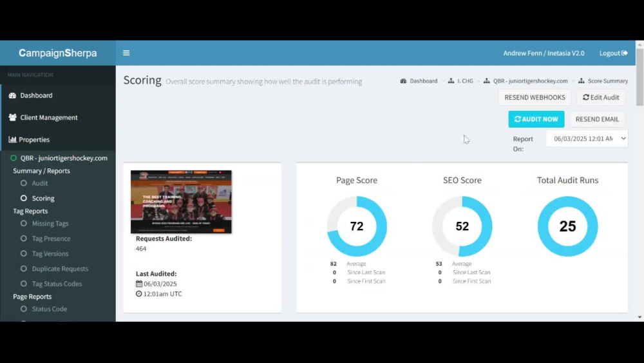This screenshot has width=644, height=363.
Task: Click the Logout arrow icon
Action: tap(624, 53)
